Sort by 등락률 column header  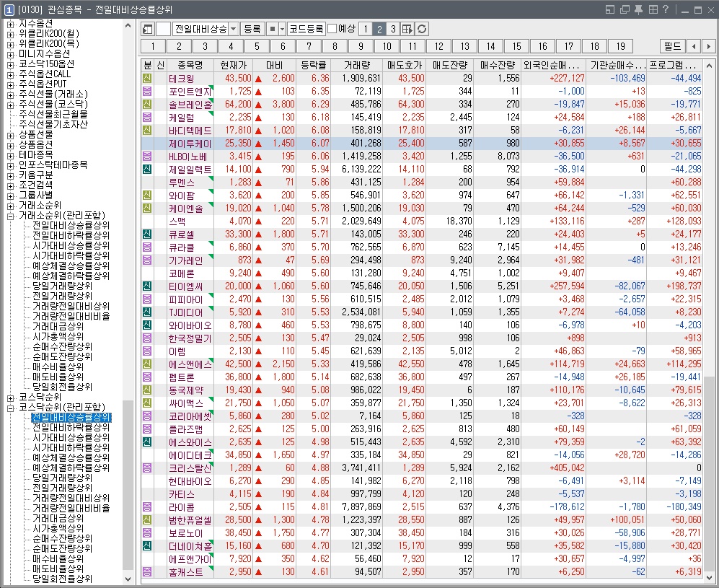click(314, 65)
